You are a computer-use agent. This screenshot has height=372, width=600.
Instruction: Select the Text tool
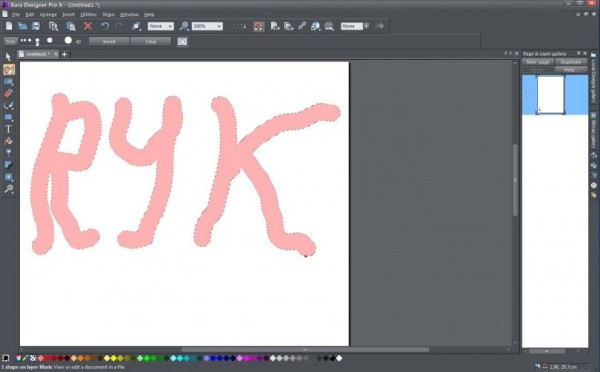(x=8, y=129)
